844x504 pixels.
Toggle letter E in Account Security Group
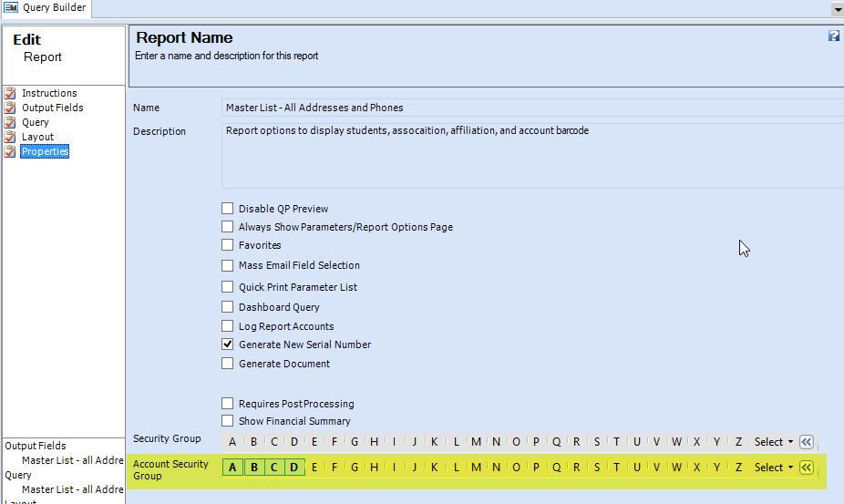click(x=314, y=468)
